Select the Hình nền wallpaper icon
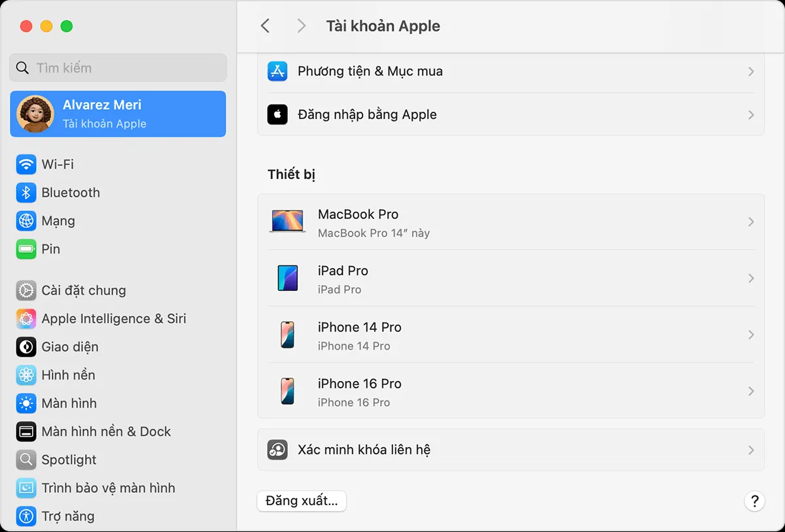 pos(26,375)
